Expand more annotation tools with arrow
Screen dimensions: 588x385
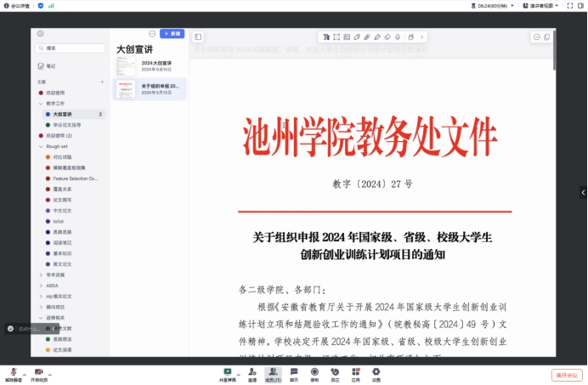point(422,37)
